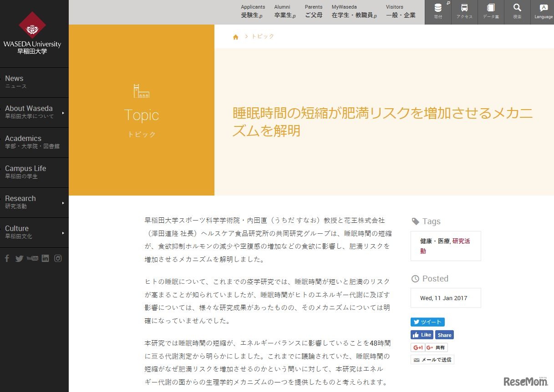Select Applicants 受験生 in top navigation
Viewport: 554px width, 392px height.
tap(253, 11)
